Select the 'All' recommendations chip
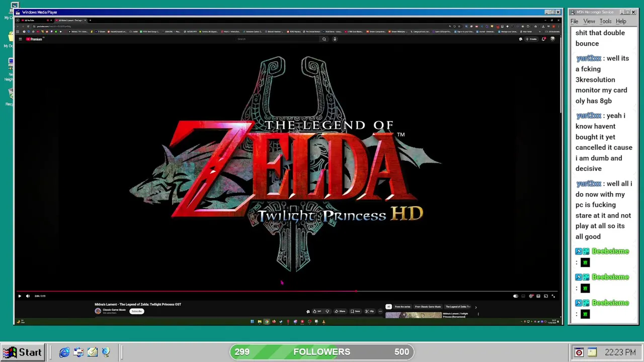The width and height of the screenshot is (644, 362). (x=388, y=307)
